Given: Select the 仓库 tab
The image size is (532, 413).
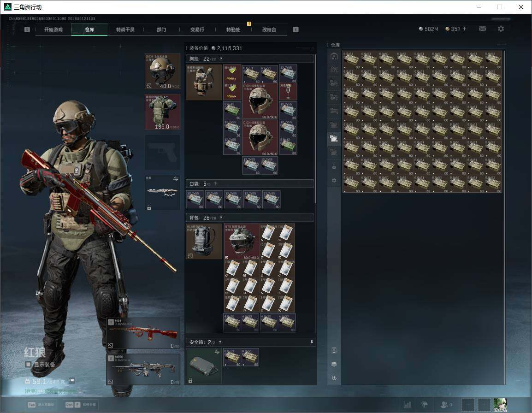Looking at the screenshot, I should [x=89, y=29].
